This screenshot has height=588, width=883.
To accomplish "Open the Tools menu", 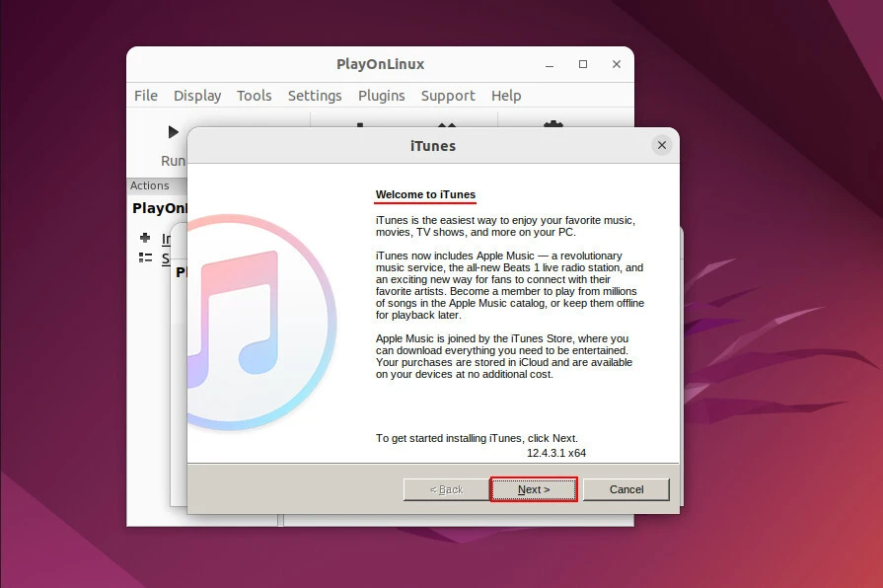I will point(254,96).
